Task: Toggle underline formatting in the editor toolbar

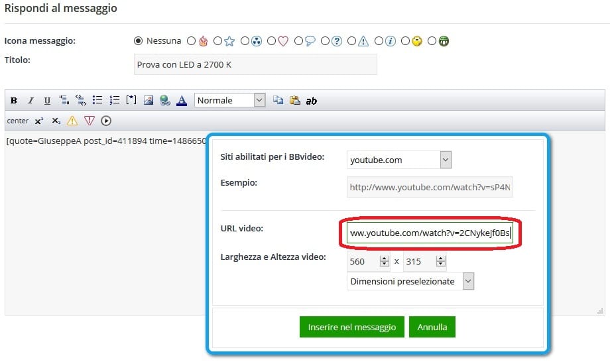Action: (x=47, y=101)
